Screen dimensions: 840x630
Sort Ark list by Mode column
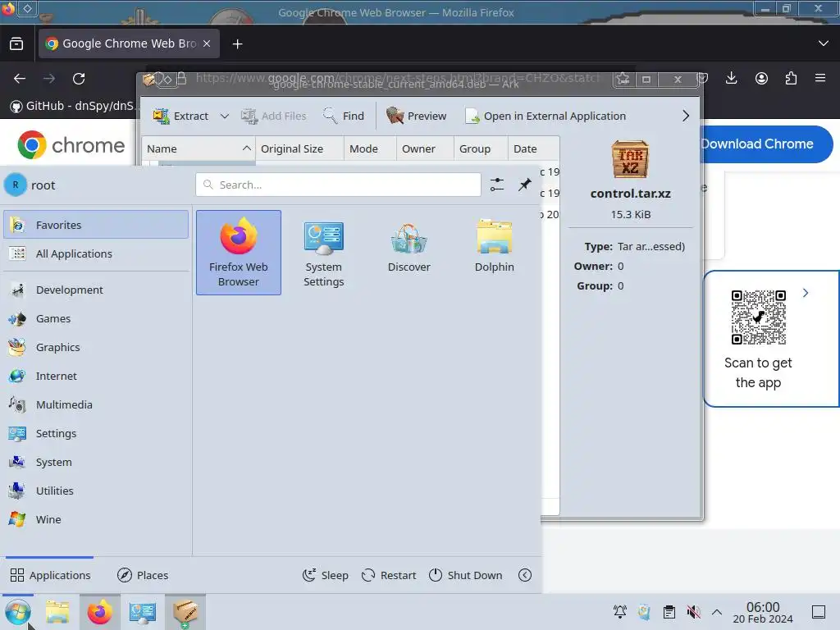coord(370,148)
